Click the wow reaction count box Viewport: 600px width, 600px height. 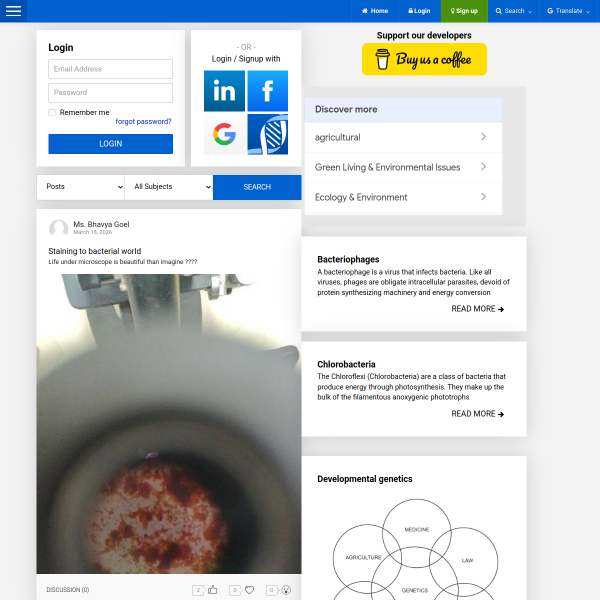(x=272, y=590)
